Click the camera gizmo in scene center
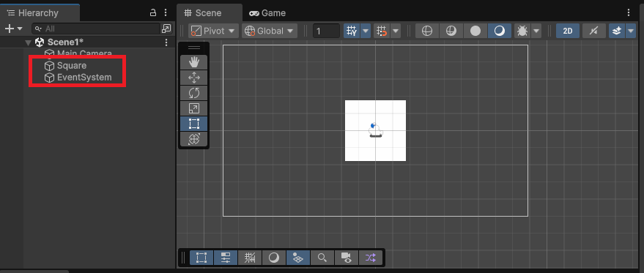This screenshot has width=644, height=273. coord(375,130)
